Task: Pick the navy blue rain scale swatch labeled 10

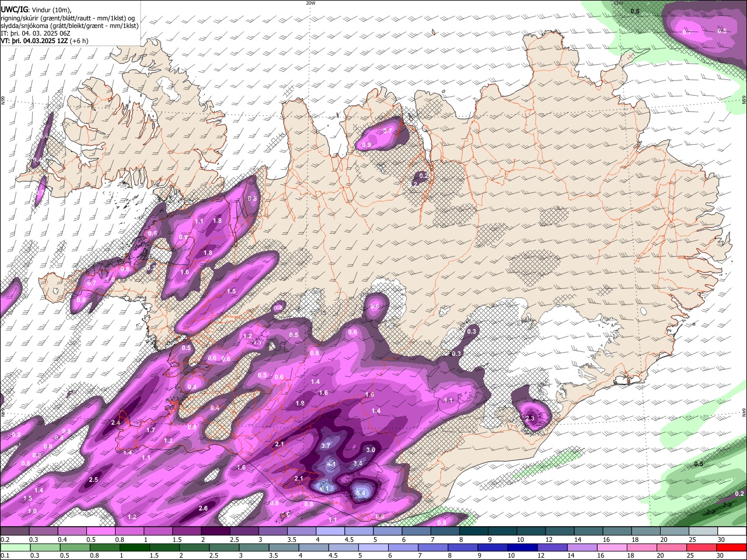Action: tap(523, 548)
